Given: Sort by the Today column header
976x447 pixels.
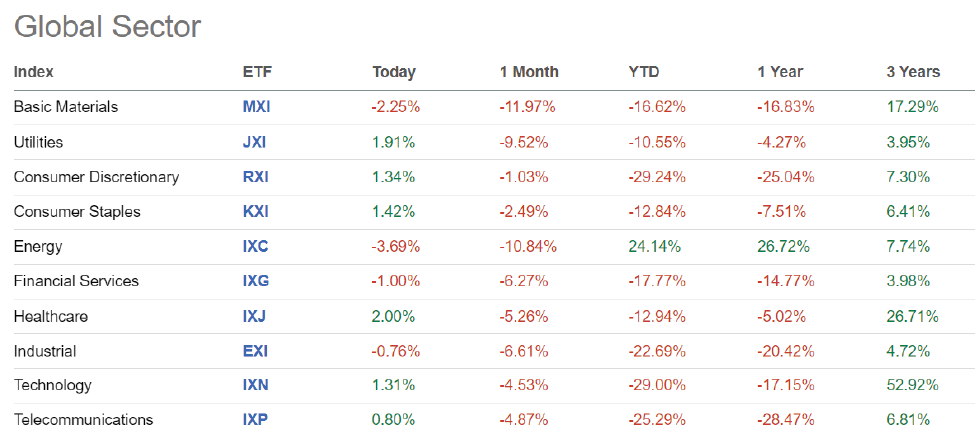Looking at the screenshot, I should (x=393, y=72).
